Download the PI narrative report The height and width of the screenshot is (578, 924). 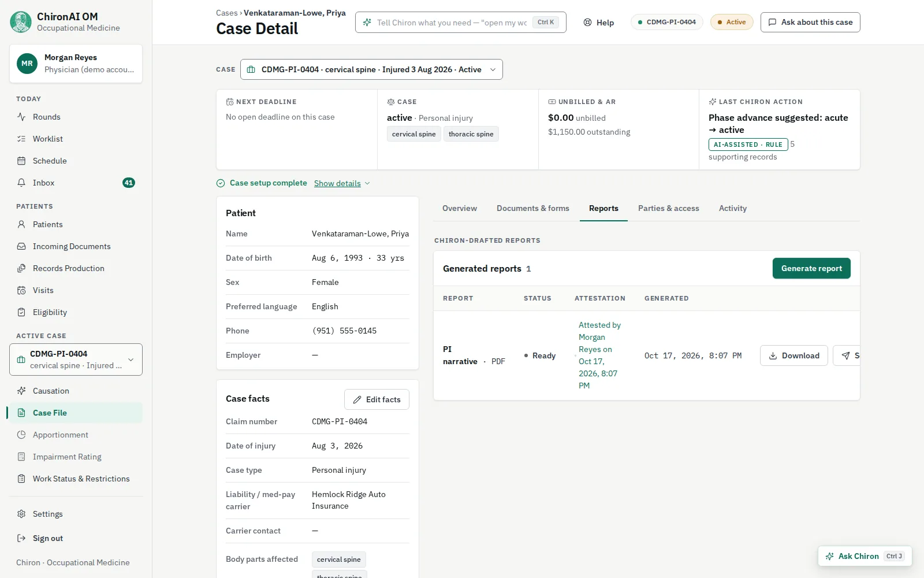click(794, 355)
